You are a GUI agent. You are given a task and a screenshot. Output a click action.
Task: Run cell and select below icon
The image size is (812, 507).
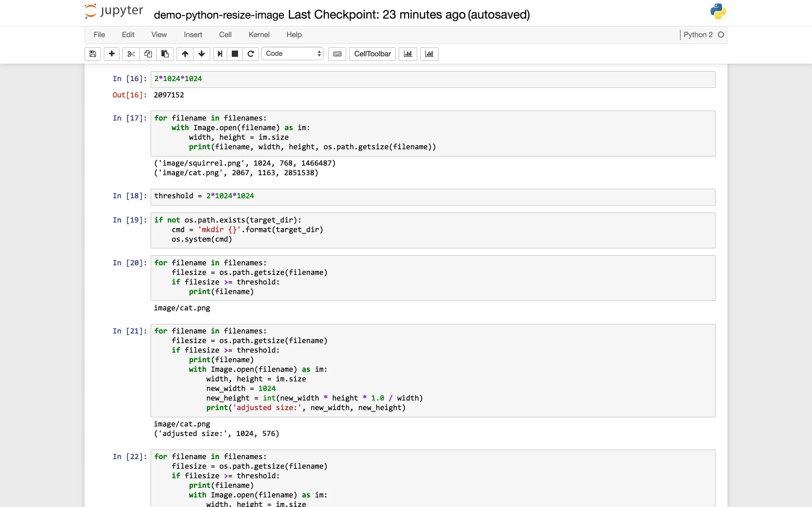tap(220, 54)
